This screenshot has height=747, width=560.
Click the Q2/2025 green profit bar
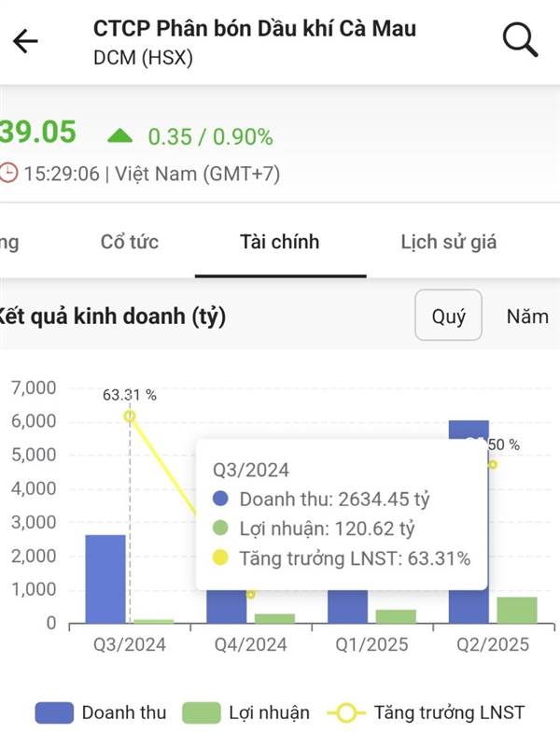pos(517,610)
